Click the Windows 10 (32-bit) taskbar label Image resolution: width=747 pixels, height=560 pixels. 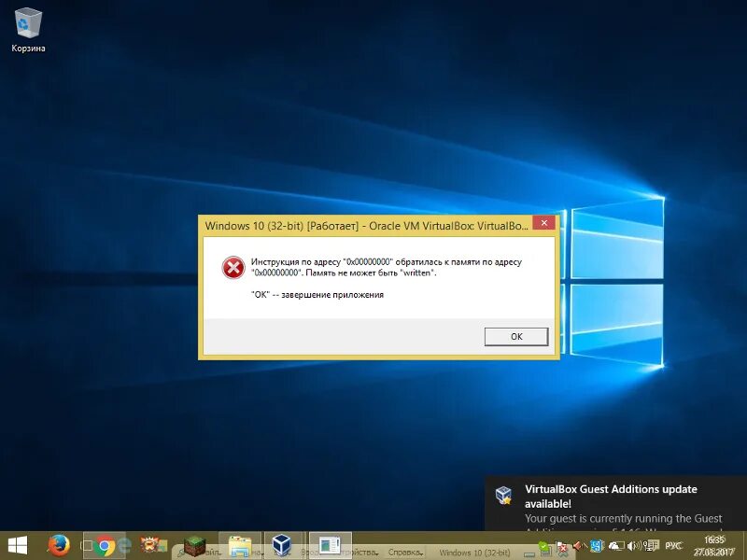(474, 553)
